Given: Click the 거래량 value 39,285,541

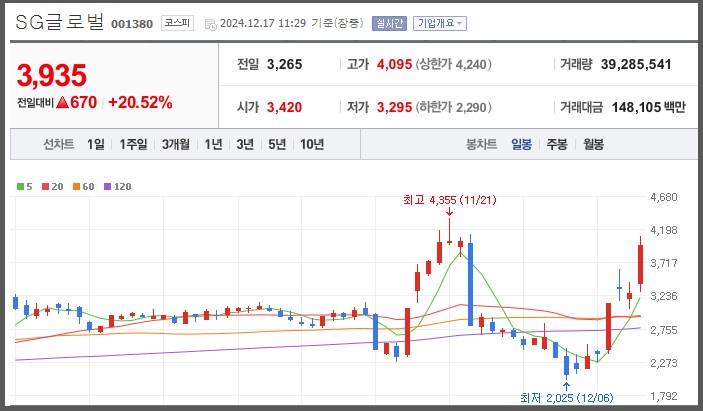Looking at the screenshot, I should pos(636,64).
